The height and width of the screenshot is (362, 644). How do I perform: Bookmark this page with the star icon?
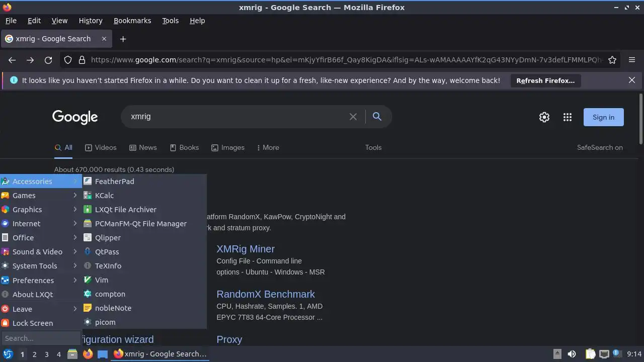pos(612,60)
